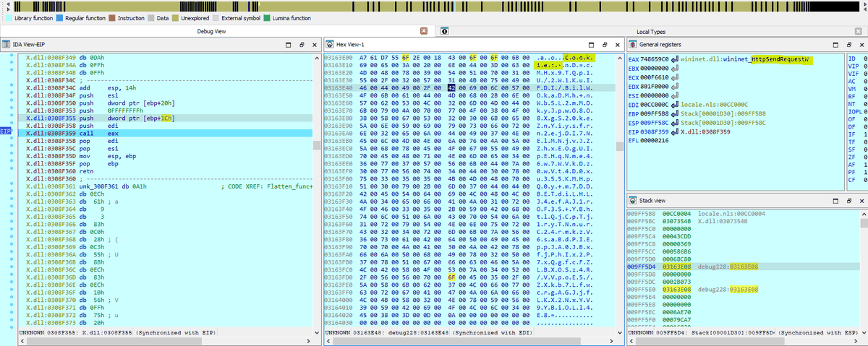Click the Unexplored legend color swatch
Viewport: 868px width, 346px height.
pyautogui.click(x=175, y=18)
